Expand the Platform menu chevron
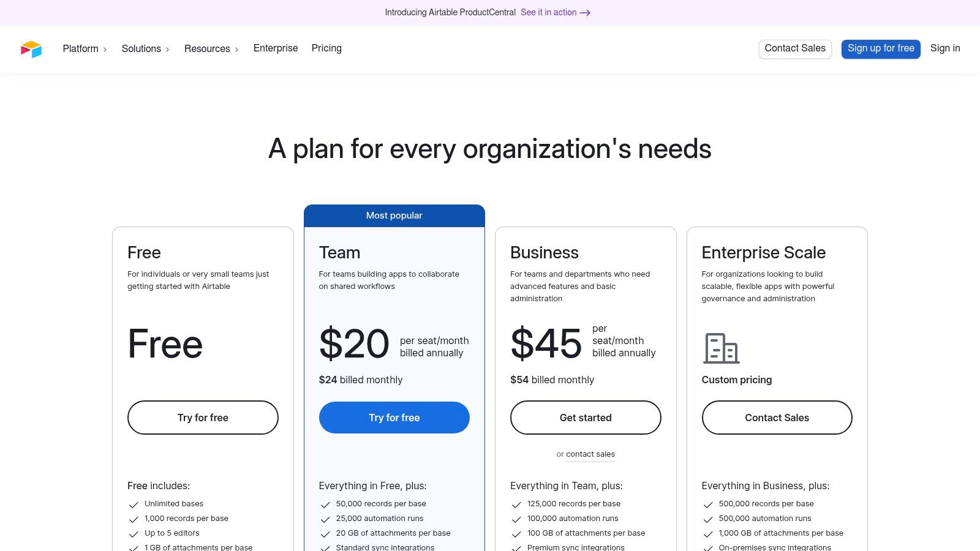980x551 pixels. point(105,50)
